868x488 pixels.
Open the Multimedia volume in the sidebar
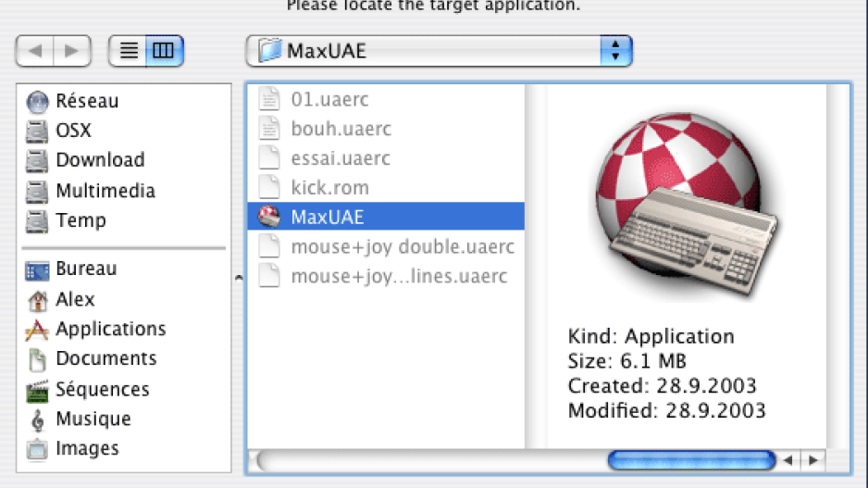point(91,191)
